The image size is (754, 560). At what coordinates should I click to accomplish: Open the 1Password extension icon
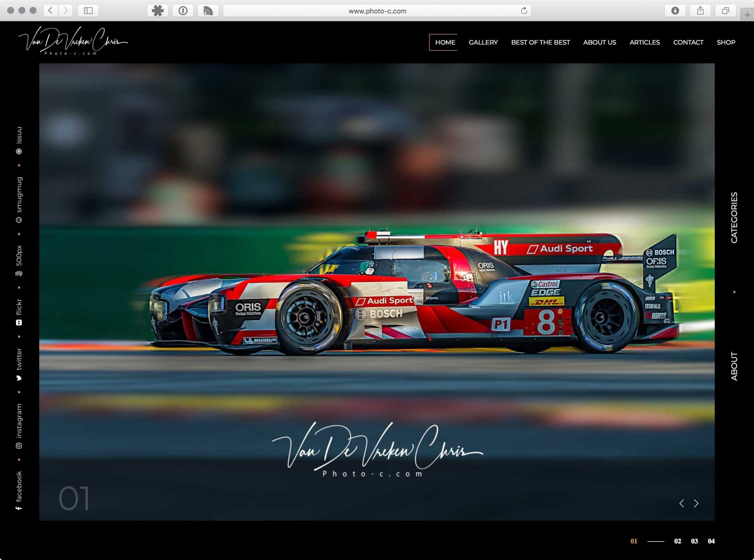[183, 10]
